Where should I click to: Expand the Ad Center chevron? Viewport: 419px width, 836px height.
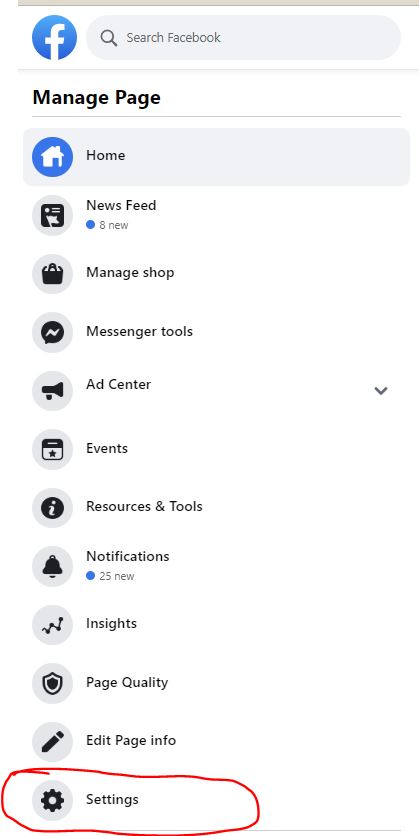[381, 391]
